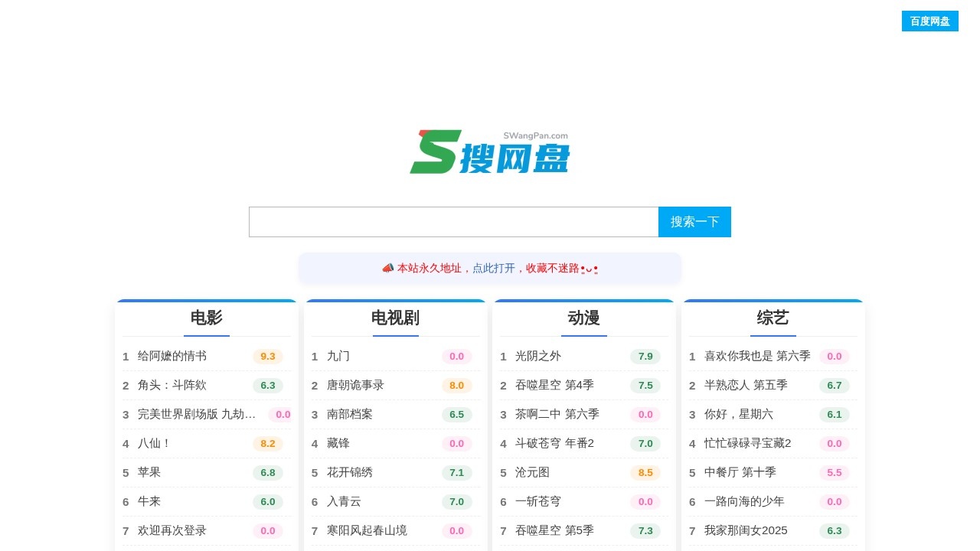Click the 9.3 rating of 给阿嬷的情书
980x551 pixels.
268,356
